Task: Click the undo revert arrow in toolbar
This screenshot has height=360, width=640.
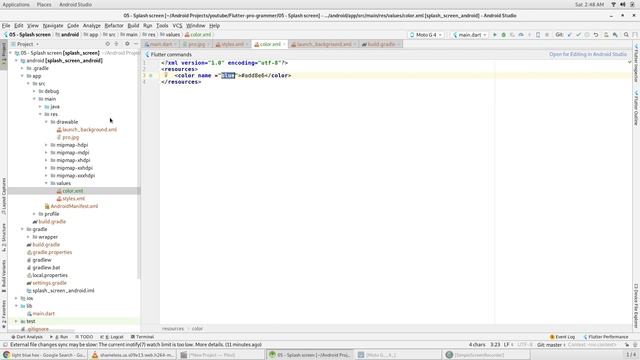Action: coord(596,35)
